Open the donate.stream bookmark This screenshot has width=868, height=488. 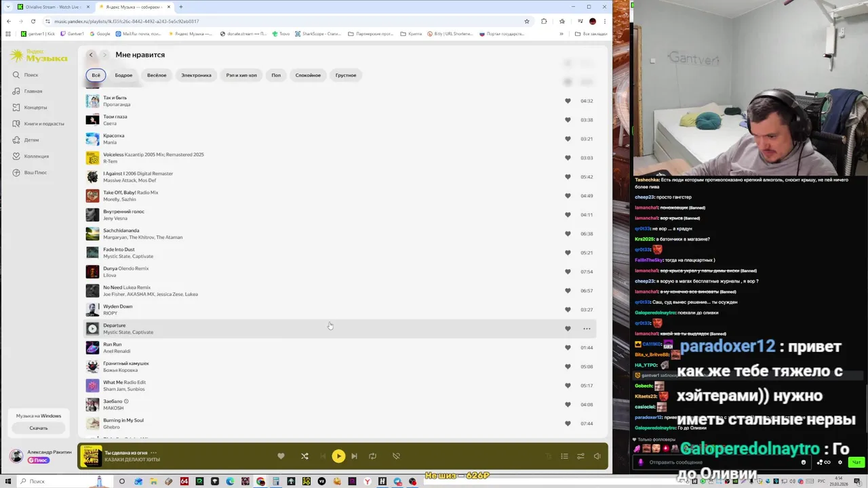[244, 34]
